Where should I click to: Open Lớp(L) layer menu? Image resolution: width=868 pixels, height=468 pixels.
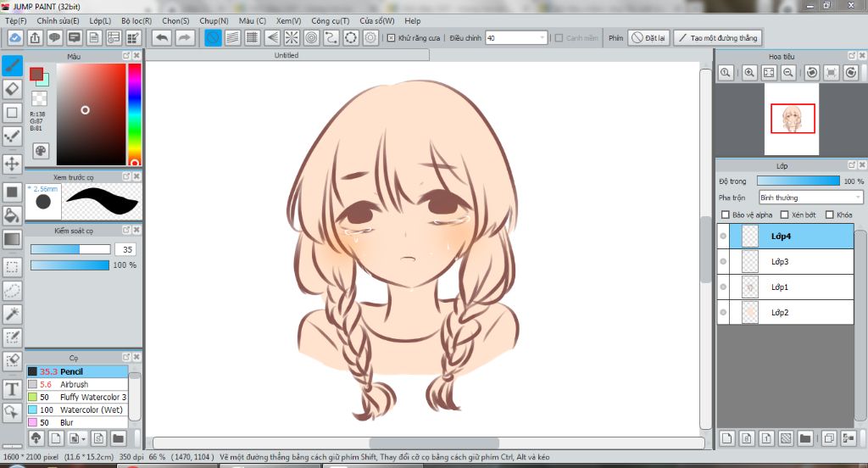tap(100, 20)
